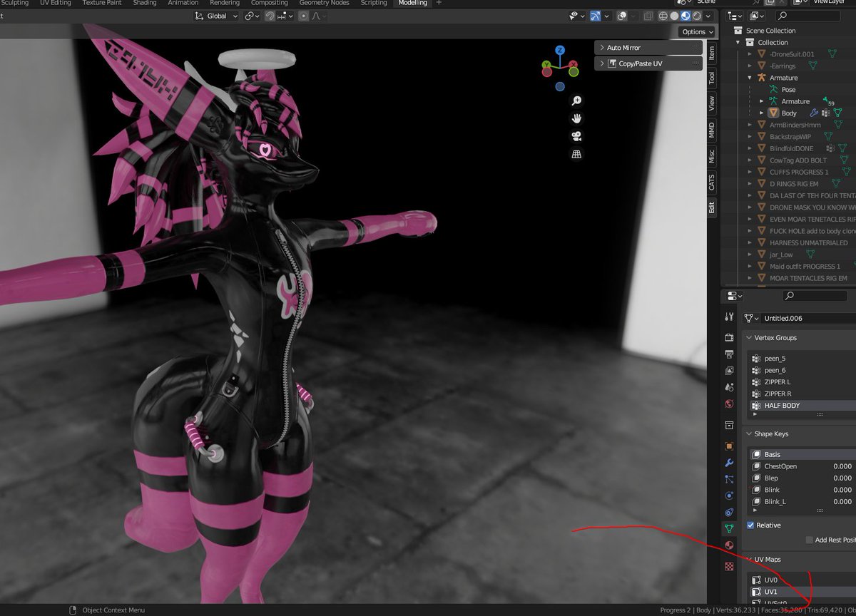This screenshot has height=616, width=856.
Task: Select wireframe viewport shading icon
Action: [x=663, y=16]
